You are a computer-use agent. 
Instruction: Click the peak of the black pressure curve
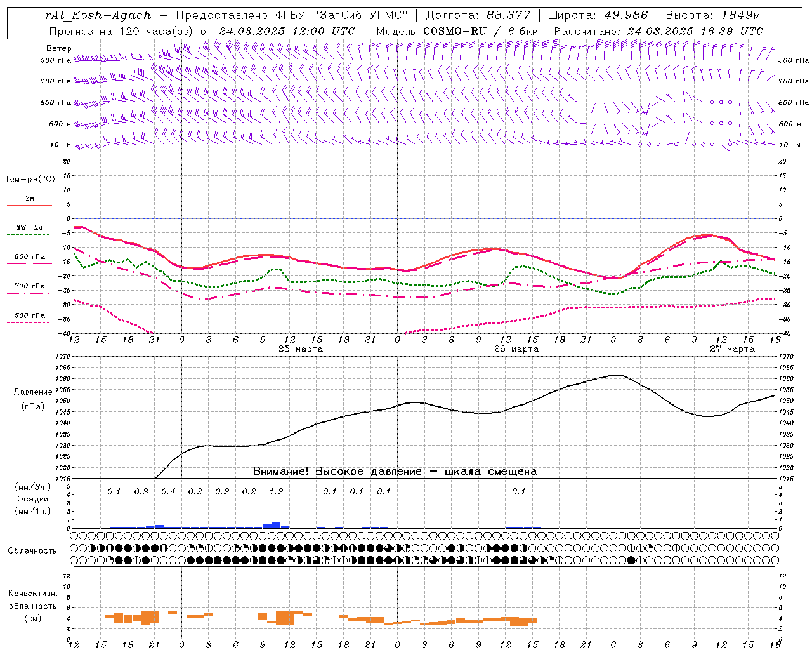tap(617, 375)
